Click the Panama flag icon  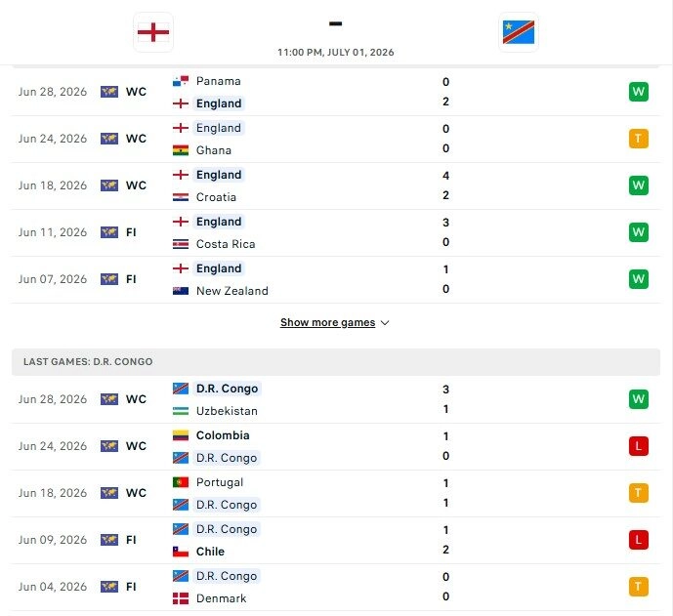[181, 81]
